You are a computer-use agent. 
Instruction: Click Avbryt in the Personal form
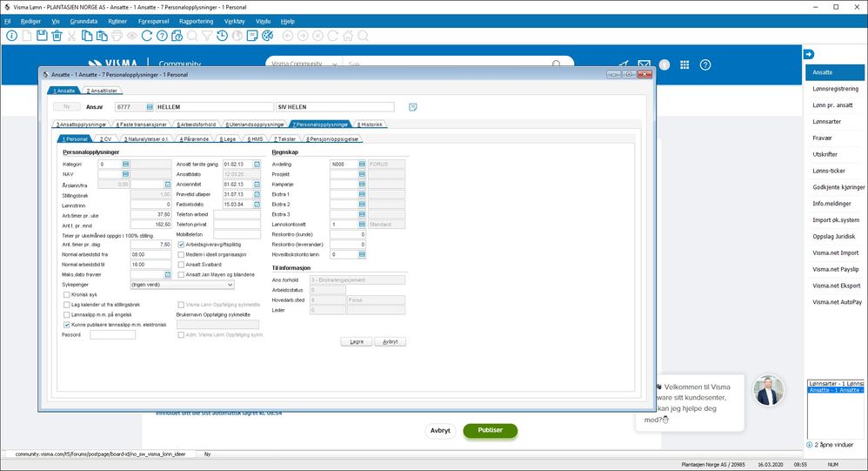391,341
